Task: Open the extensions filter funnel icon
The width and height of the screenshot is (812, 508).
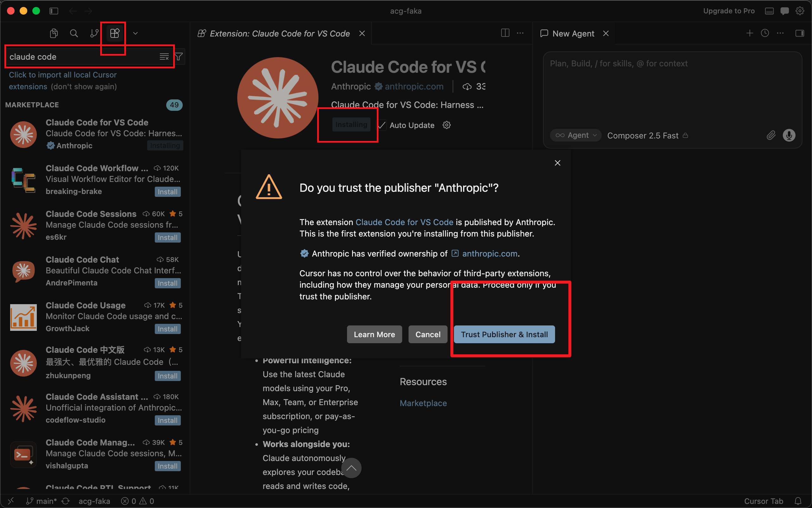Action: (x=179, y=57)
